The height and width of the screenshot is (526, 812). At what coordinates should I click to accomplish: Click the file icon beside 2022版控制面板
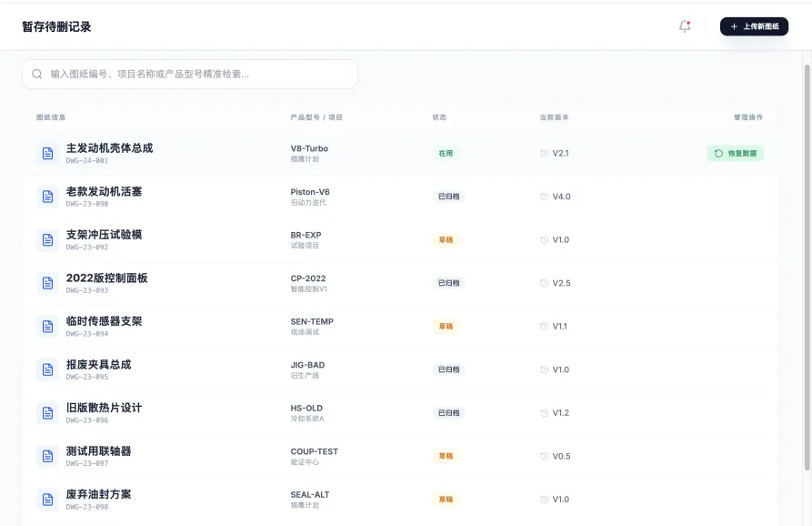click(47, 283)
